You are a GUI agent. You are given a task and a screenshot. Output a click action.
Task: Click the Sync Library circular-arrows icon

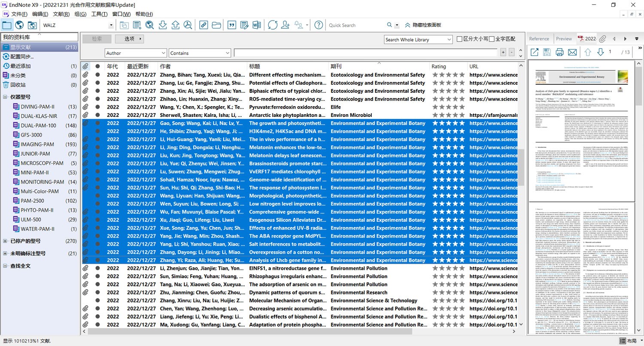[x=273, y=25]
